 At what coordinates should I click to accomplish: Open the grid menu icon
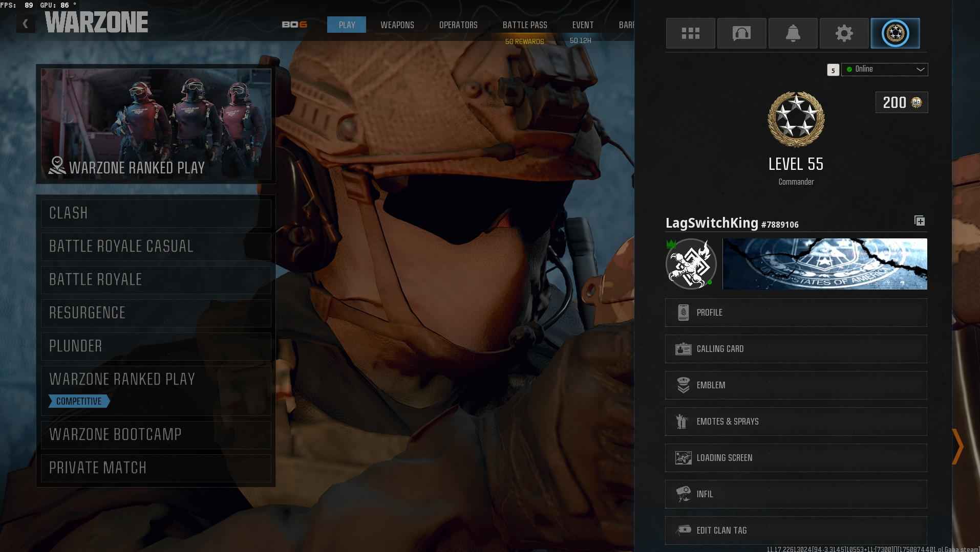coord(690,33)
